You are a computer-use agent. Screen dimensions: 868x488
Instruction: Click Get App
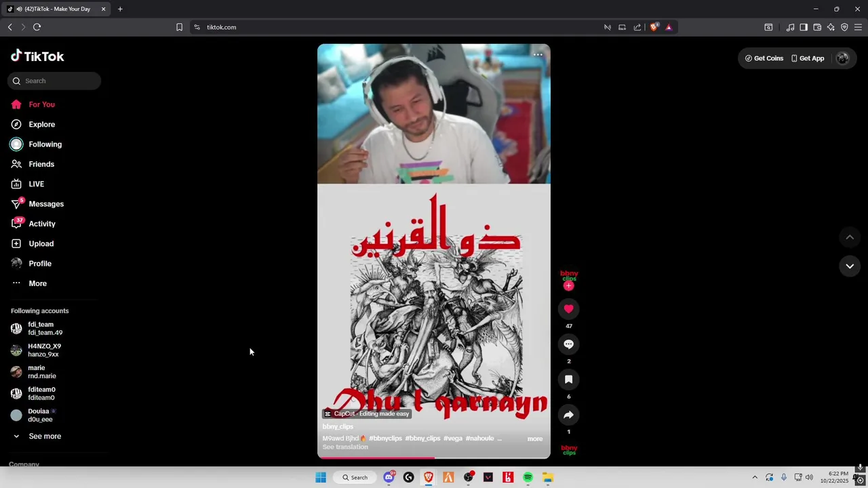point(808,58)
